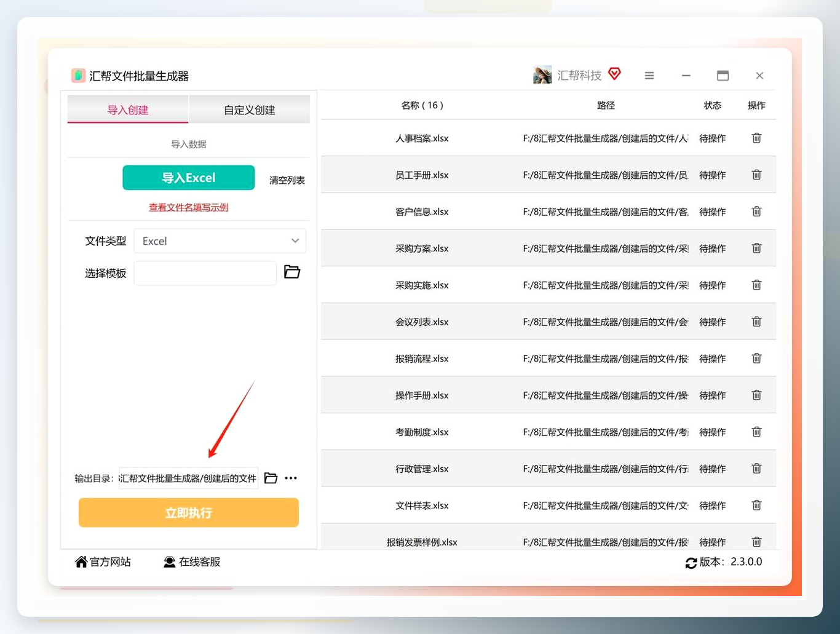
Task: Click the 待操作 status of 会议列表.xlsx
Action: (x=713, y=322)
